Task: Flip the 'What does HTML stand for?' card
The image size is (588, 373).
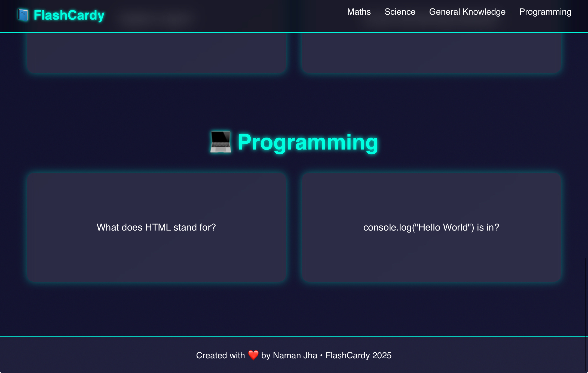Action: click(x=156, y=227)
